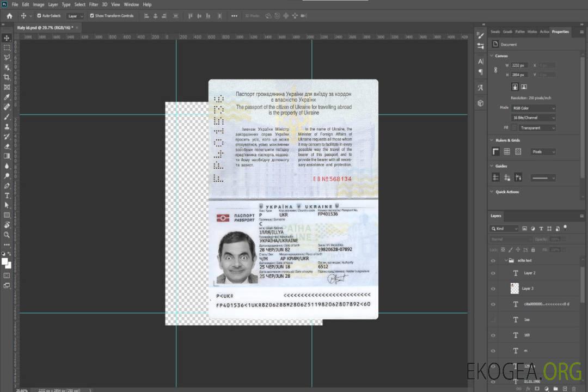Open the Filter menu
This screenshot has height=392, width=588.
[94, 4]
